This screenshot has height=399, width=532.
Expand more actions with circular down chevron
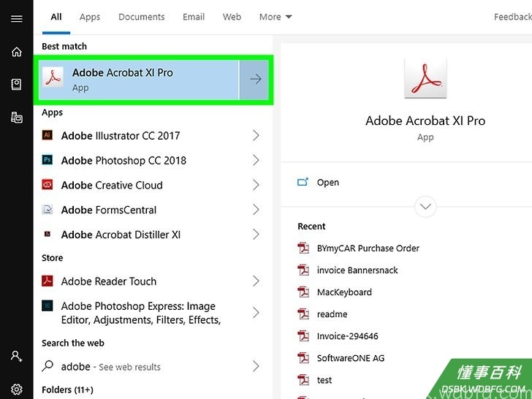tap(425, 206)
